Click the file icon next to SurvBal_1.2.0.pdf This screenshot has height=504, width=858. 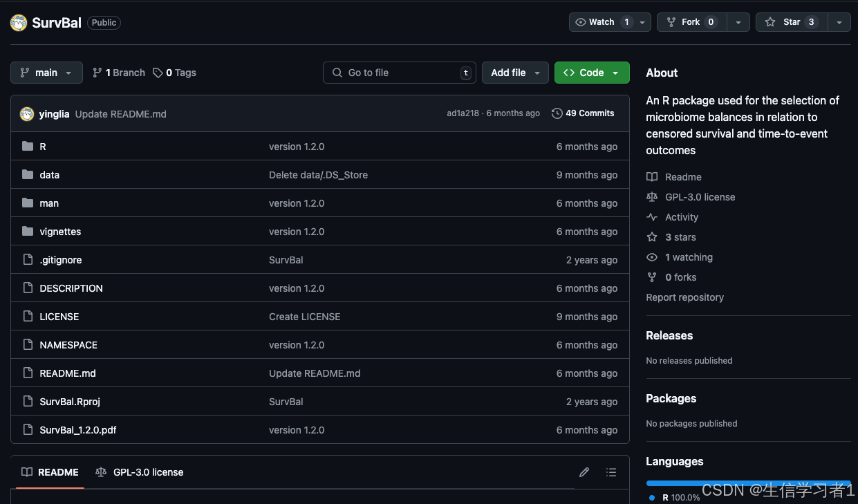(x=28, y=430)
